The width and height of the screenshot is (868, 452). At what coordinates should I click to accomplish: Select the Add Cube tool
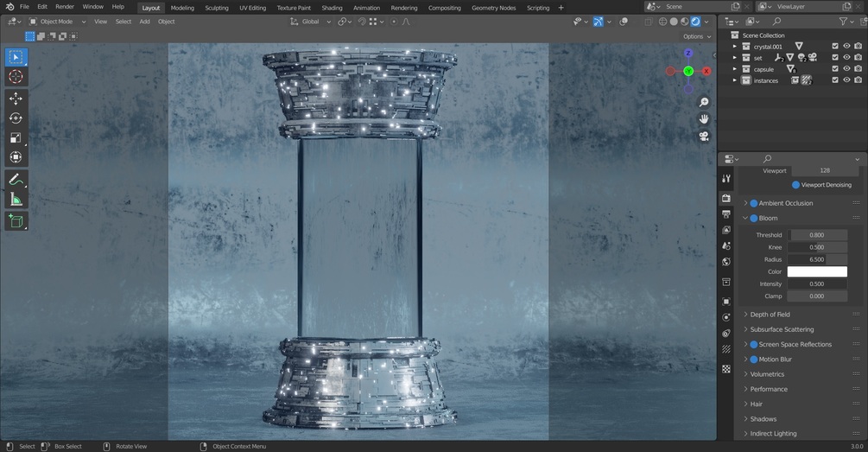[16, 221]
